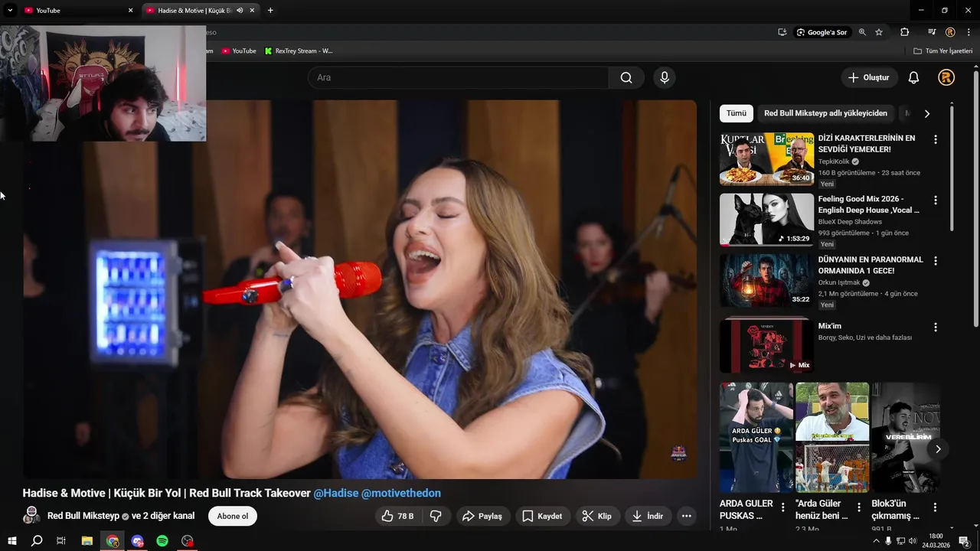The image size is (980, 551).
Task: Open Windows notification center
Action: pyautogui.click(x=964, y=541)
